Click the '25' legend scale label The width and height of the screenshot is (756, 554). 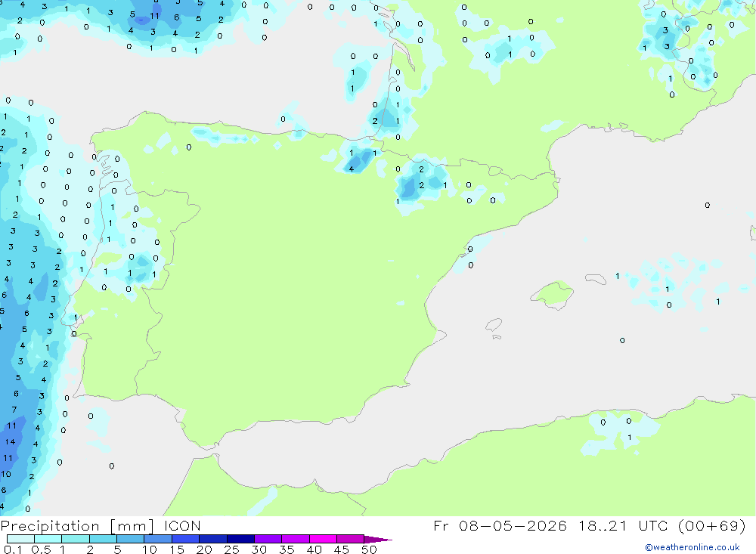coord(231,549)
